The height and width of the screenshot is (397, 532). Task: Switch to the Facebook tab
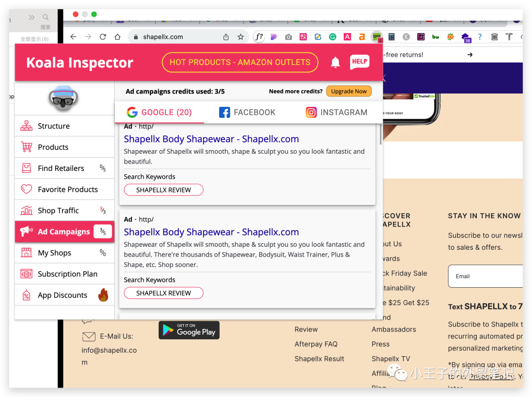pos(247,112)
